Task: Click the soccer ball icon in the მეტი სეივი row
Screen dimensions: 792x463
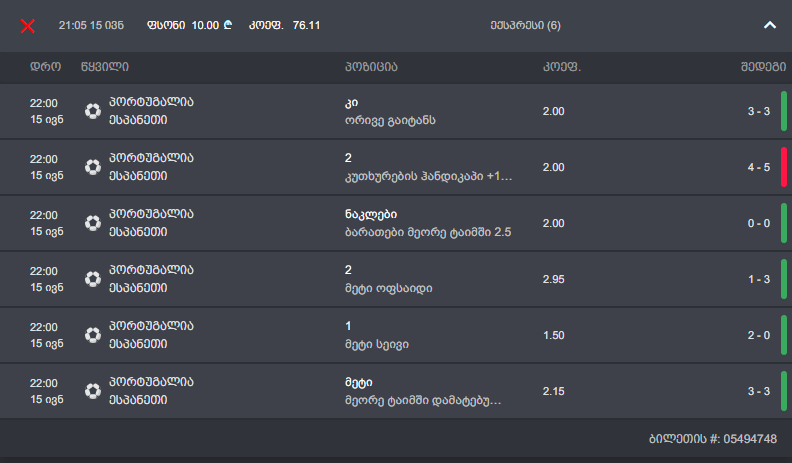Action: click(93, 335)
